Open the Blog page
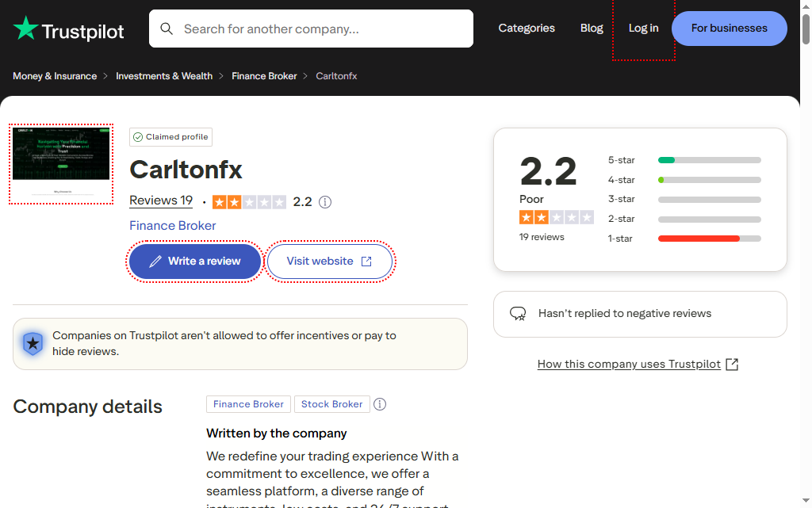The width and height of the screenshot is (812, 508). coord(592,28)
